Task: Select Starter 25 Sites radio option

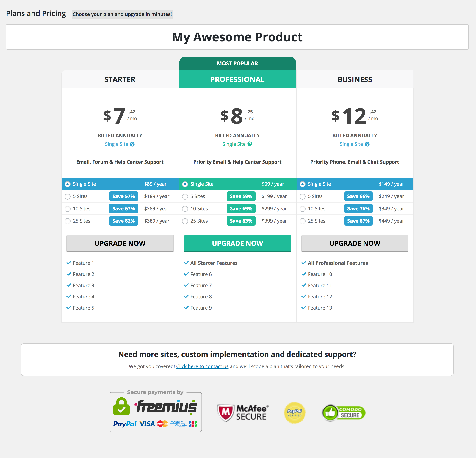Action: pos(68,221)
